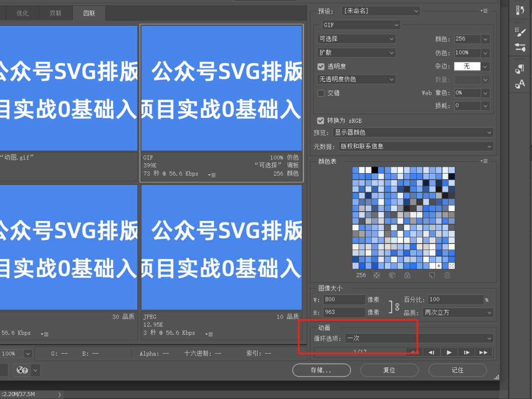Disable the 转换为 sRGB checkbox

320,120
